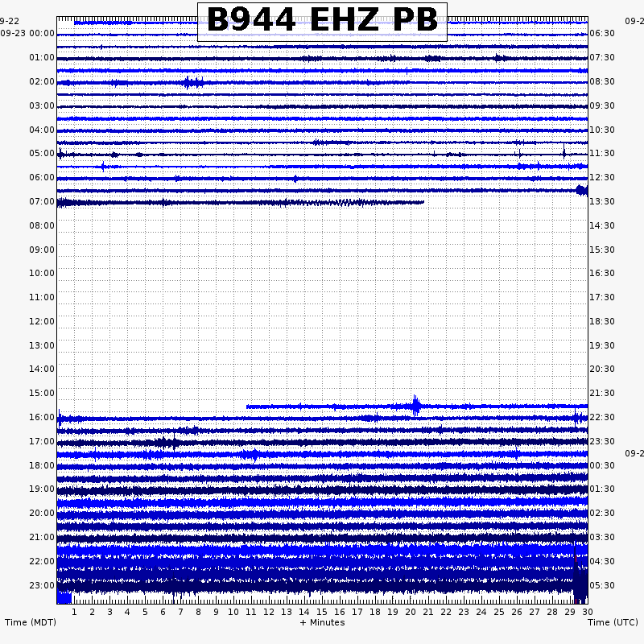Click the 07:30 UTC time label
The image size is (644, 644).
click(602, 57)
